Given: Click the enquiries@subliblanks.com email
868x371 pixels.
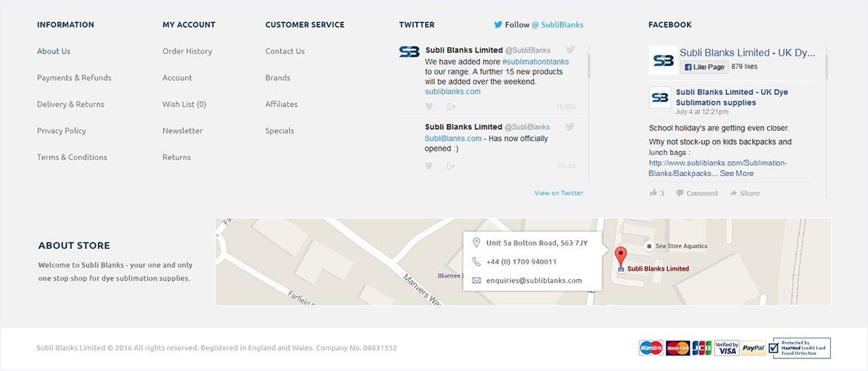Looking at the screenshot, I should click(534, 280).
